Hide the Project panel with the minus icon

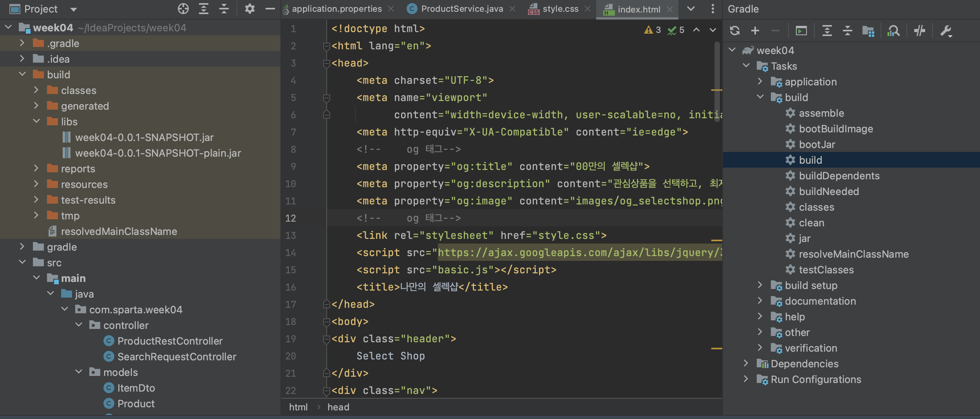[x=270, y=9]
